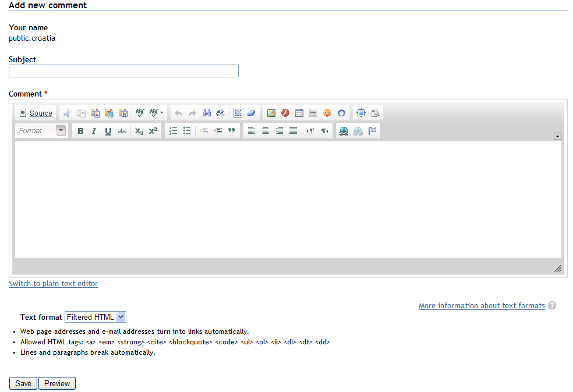573x392 pixels.
Task: Open the Text format Filtered HTML dropdown
Action: click(x=95, y=317)
